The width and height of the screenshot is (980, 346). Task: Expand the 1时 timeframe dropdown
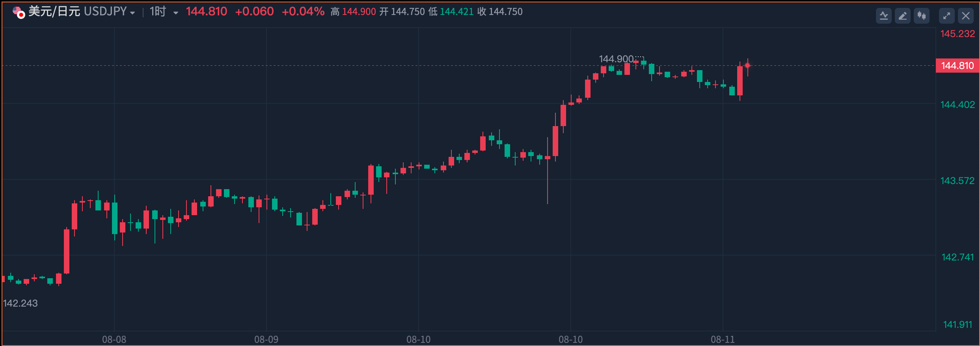pyautogui.click(x=175, y=13)
